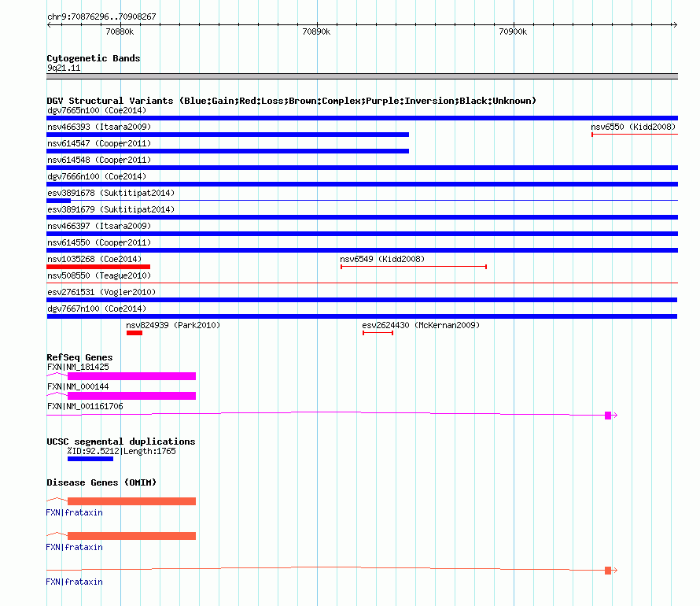The image size is (700, 606).
Task: Click the 70880k ruler position label
Action: 120,31
